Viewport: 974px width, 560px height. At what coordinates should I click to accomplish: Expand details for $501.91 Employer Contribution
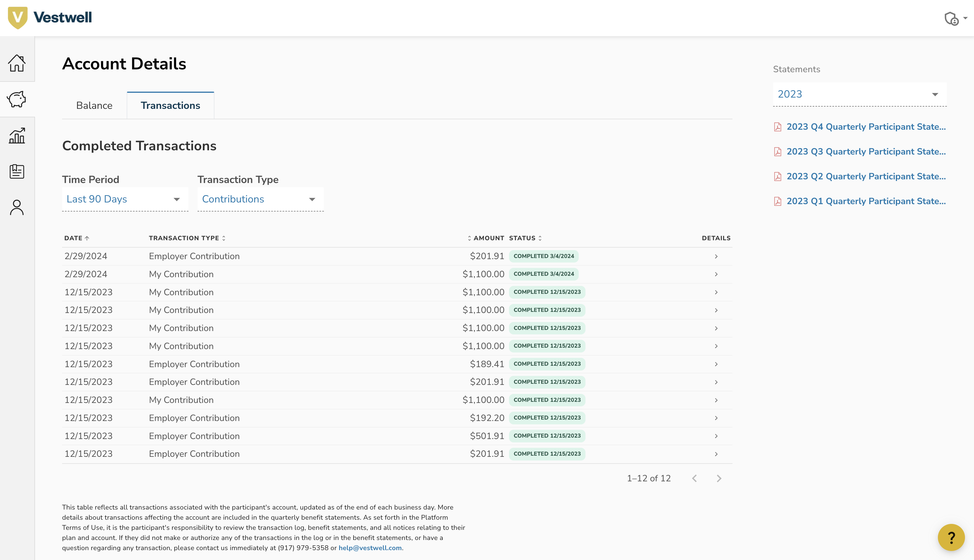pyautogui.click(x=716, y=436)
